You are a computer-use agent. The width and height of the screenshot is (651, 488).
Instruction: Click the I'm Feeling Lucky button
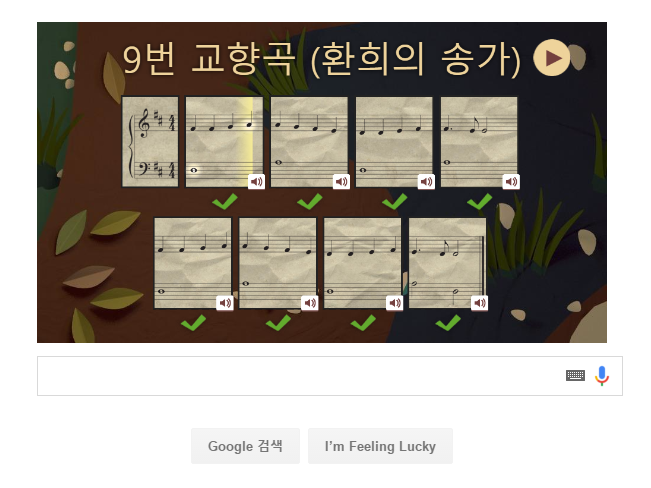(380, 446)
